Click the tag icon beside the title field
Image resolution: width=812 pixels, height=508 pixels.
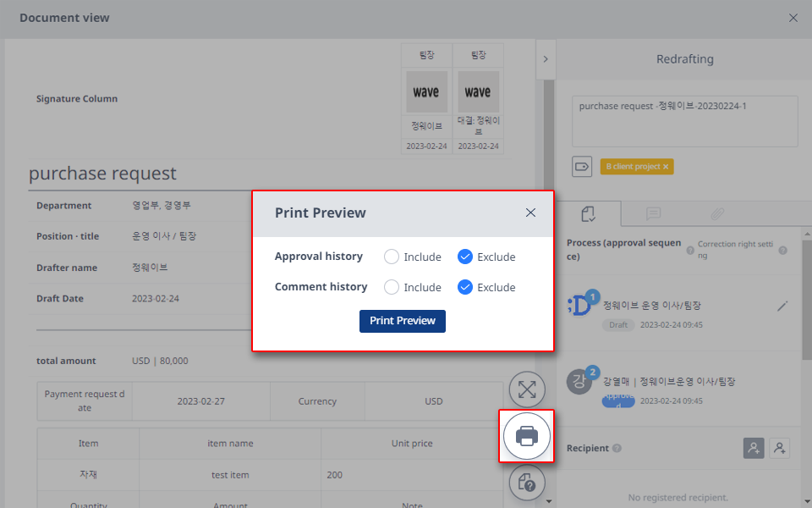582,167
